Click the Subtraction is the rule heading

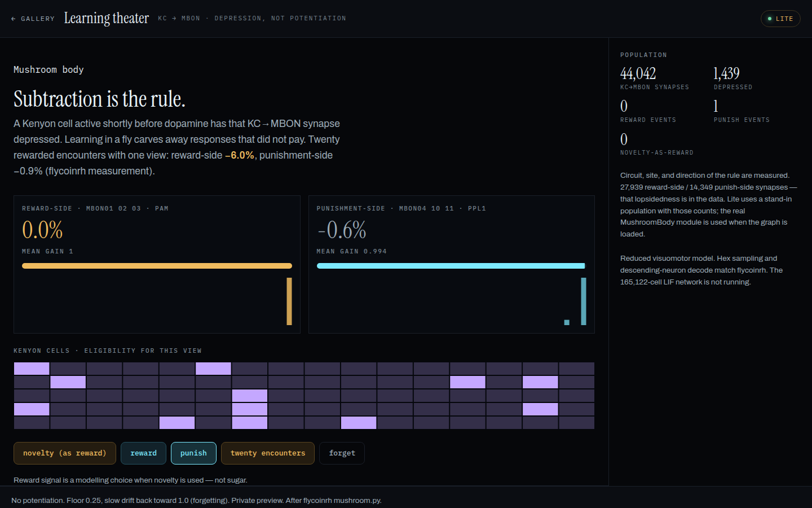[99, 99]
